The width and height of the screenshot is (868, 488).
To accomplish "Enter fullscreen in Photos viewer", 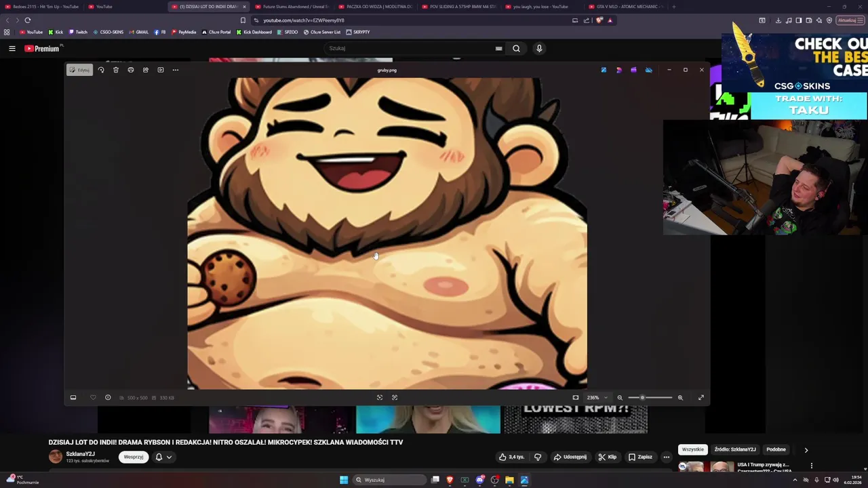I will click(x=701, y=398).
